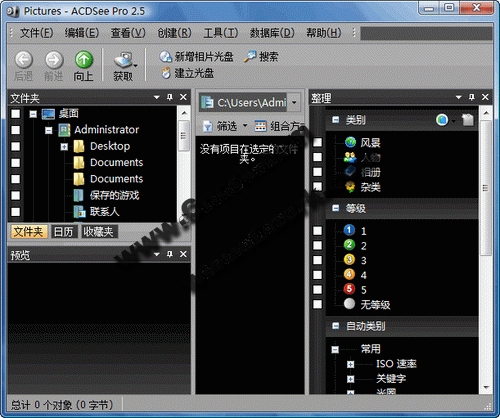Screen dimensions: 500x418
Task: Collapse the Administrator tree node
Action: tap(49, 130)
